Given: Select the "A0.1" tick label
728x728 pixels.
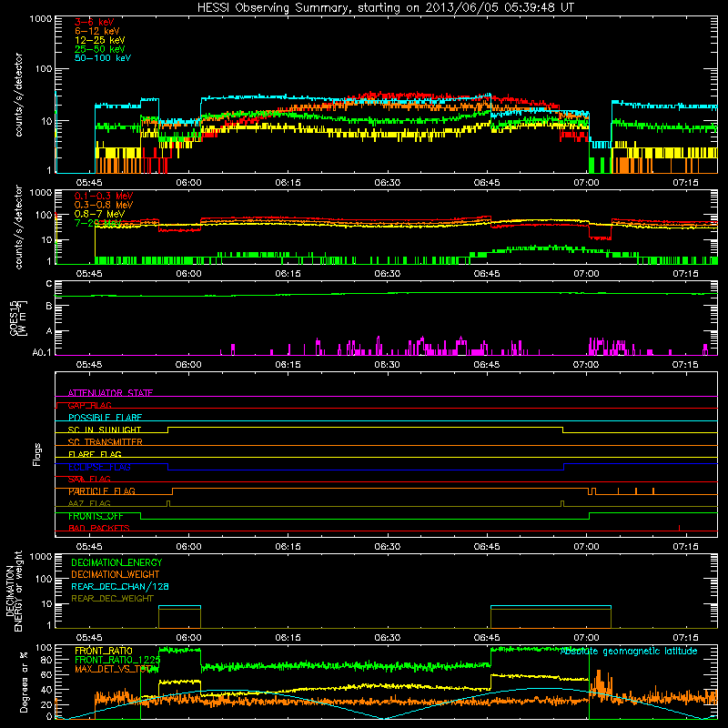Looking at the screenshot, I should pyautogui.click(x=42, y=353).
